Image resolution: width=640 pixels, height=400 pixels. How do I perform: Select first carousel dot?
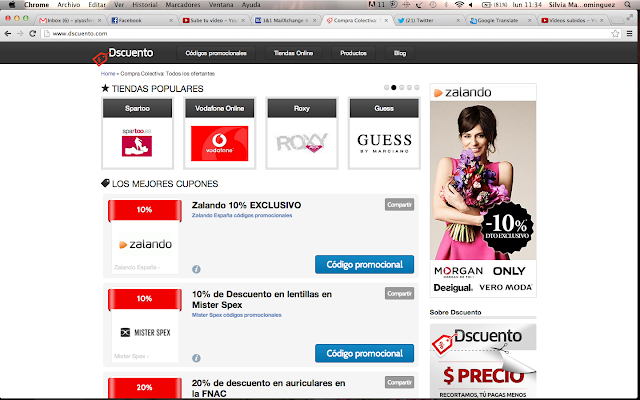click(387, 87)
